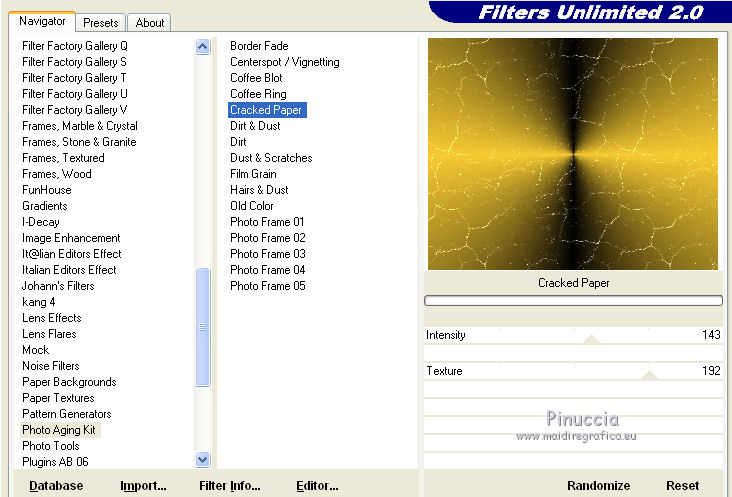Select the Paper Textures category
The width and height of the screenshot is (732, 497).
[x=58, y=398]
